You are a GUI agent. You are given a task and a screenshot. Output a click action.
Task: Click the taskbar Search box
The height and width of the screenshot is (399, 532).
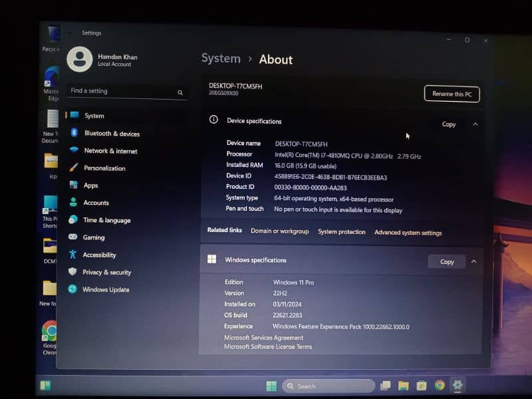329,386
